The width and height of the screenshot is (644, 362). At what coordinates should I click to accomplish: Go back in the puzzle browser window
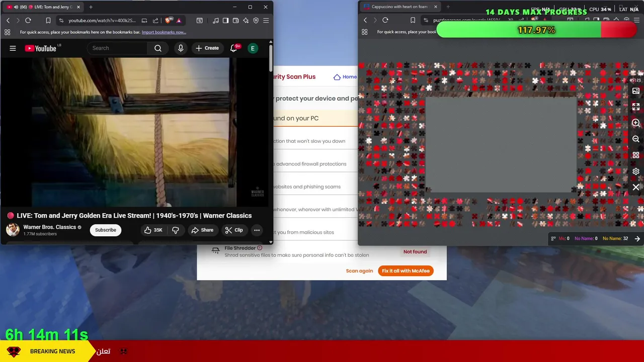point(365,20)
